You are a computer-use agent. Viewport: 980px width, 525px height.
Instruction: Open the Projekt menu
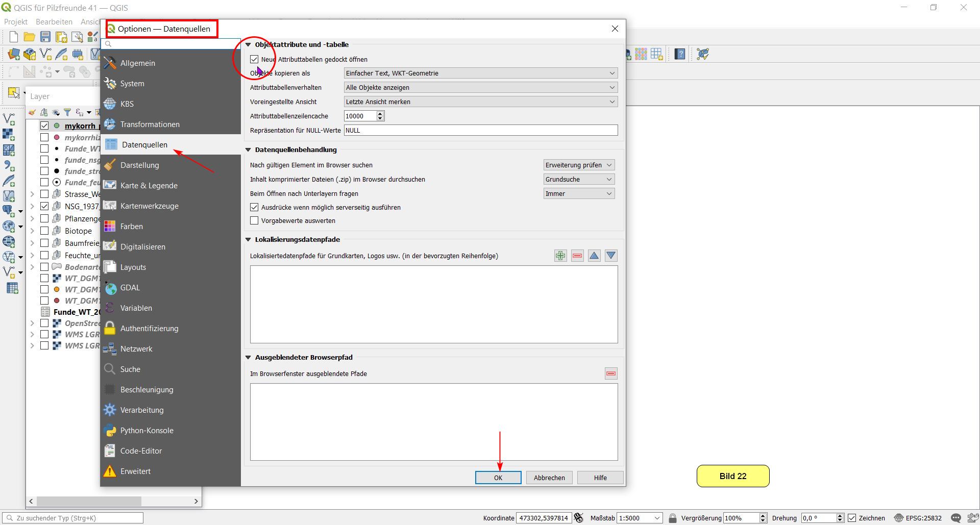[x=16, y=22]
